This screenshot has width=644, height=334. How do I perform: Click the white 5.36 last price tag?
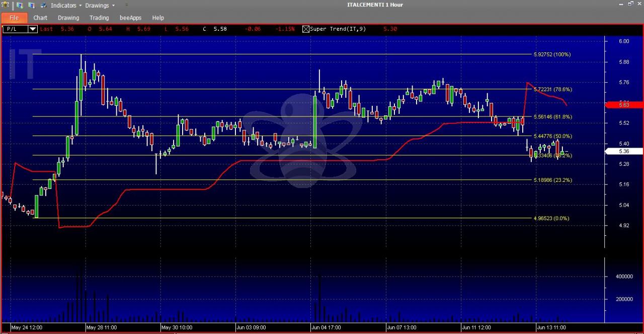tap(624, 151)
